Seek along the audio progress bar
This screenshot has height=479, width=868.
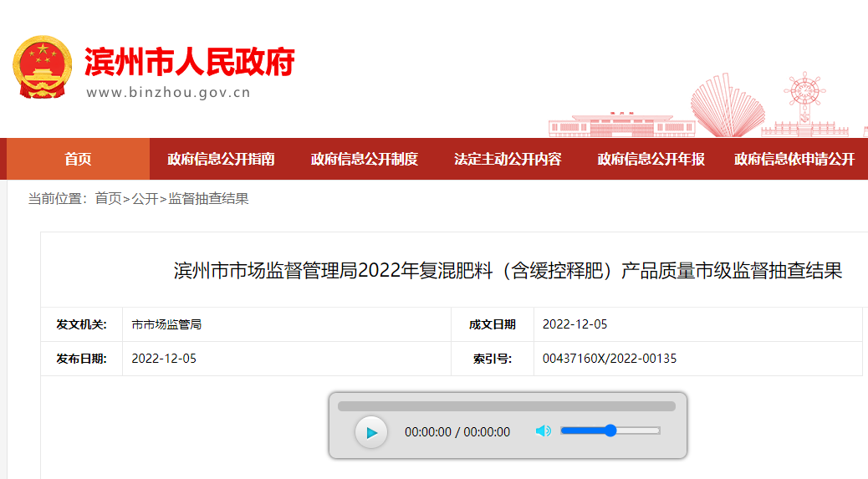pyautogui.click(x=507, y=406)
